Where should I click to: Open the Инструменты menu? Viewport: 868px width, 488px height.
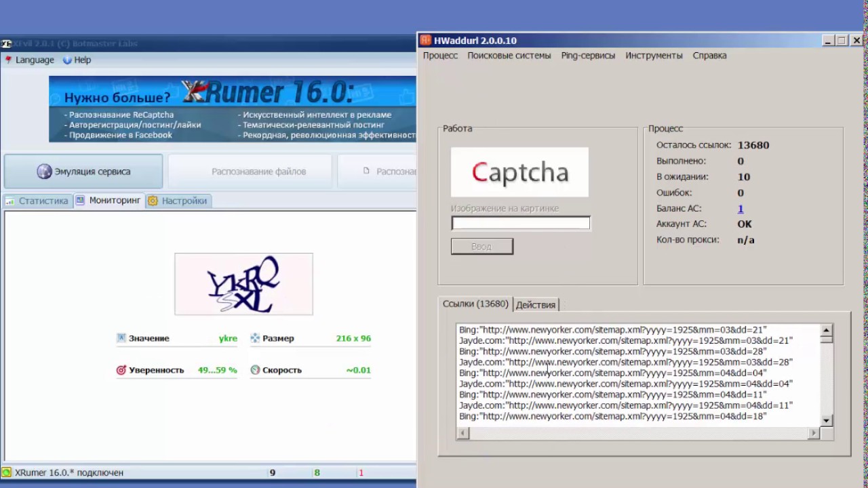click(654, 56)
